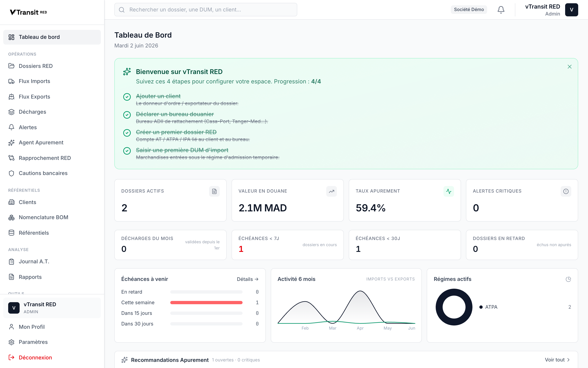This screenshot has height=368, width=588.
Task: Click the search magnifier icon
Action: tap(122, 10)
